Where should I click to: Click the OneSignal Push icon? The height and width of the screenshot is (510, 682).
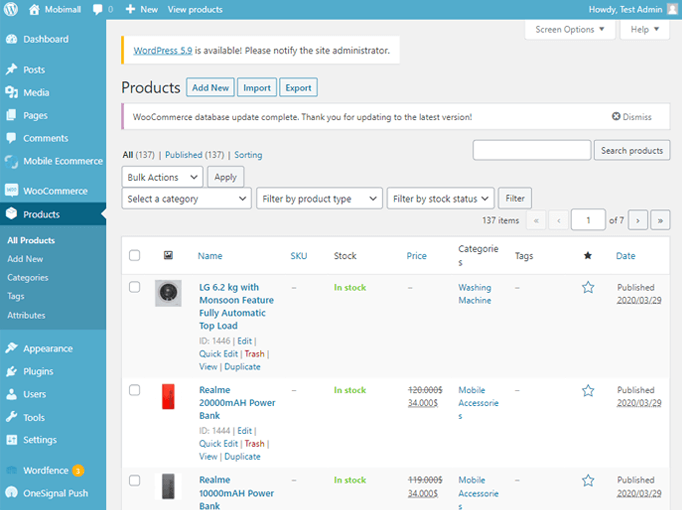point(12,493)
